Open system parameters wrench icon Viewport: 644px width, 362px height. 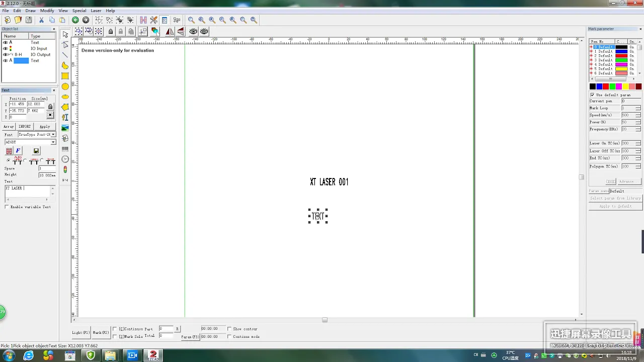click(154, 20)
